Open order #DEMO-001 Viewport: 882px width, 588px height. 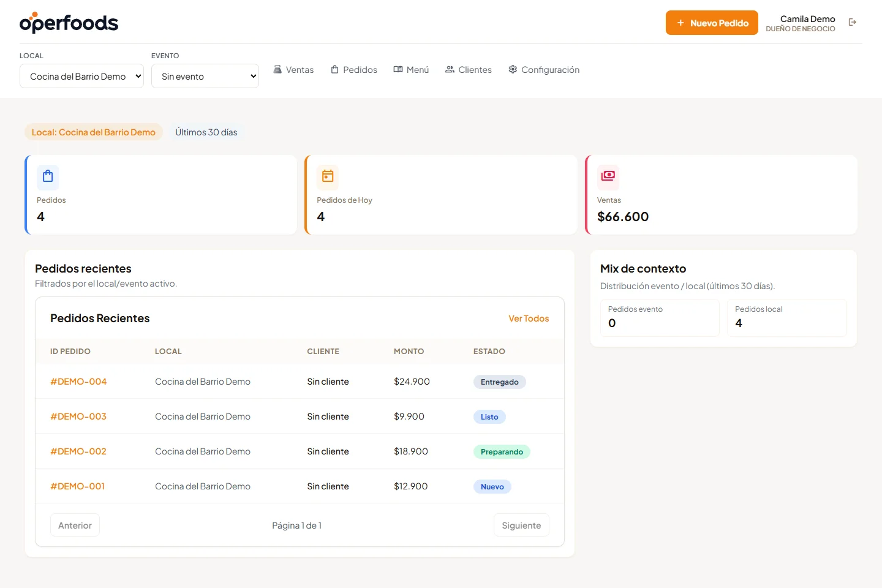(78, 486)
